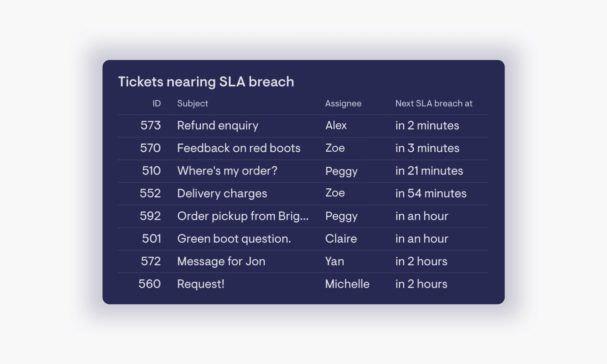Select the Feedback on red boots subject
Image resolution: width=607 pixels, height=364 pixels.
[x=239, y=148]
